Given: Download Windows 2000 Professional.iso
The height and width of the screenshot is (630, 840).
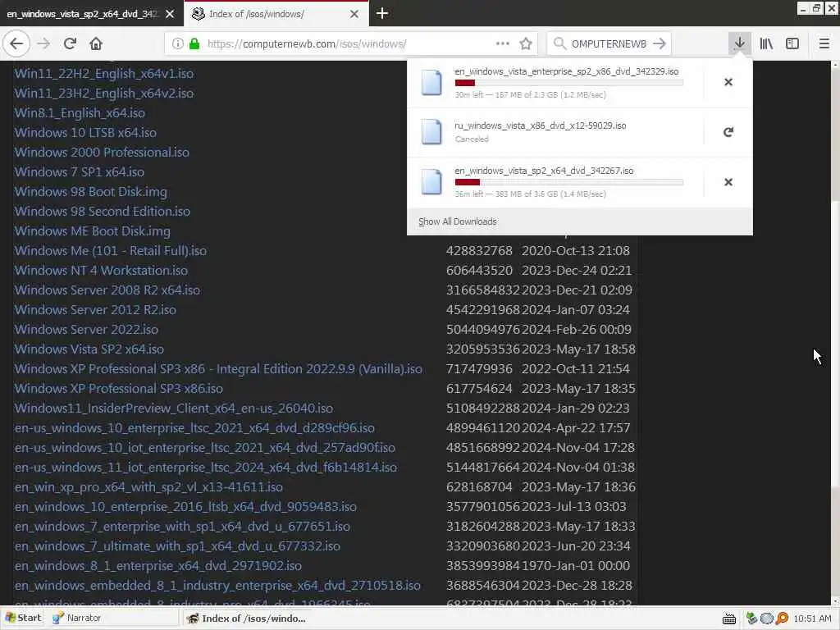Looking at the screenshot, I should [102, 153].
